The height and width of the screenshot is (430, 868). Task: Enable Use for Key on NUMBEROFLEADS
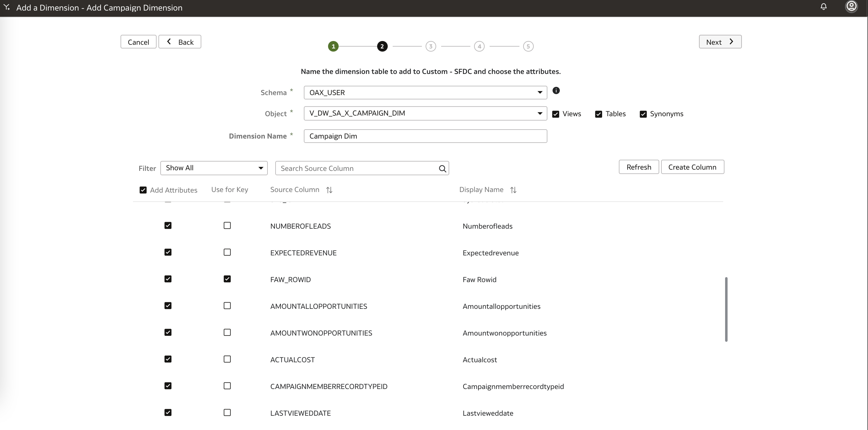click(x=227, y=226)
